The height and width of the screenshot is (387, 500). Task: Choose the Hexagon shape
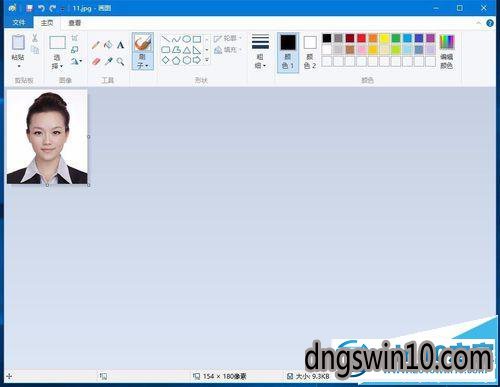(187, 60)
